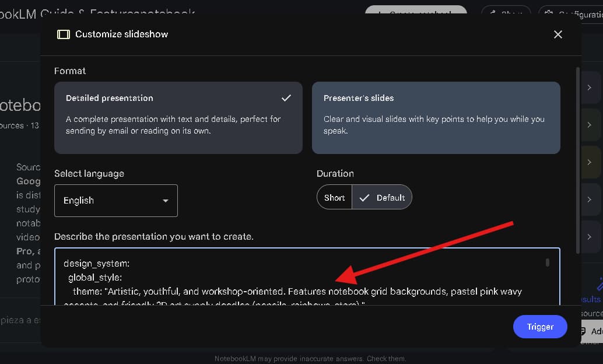Choose the Presenter's slides format
The width and height of the screenshot is (603, 364).
pyautogui.click(x=436, y=117)
